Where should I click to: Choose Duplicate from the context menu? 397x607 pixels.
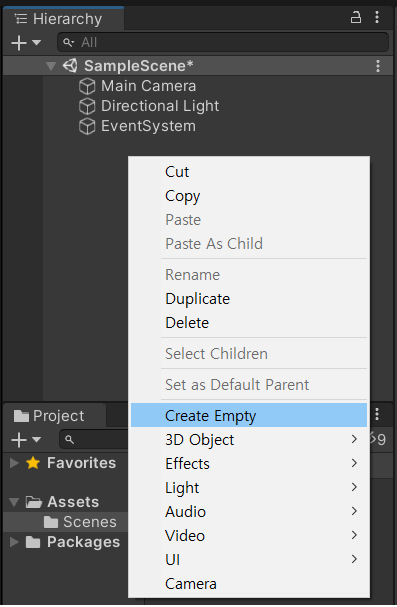tap(249, 299)
